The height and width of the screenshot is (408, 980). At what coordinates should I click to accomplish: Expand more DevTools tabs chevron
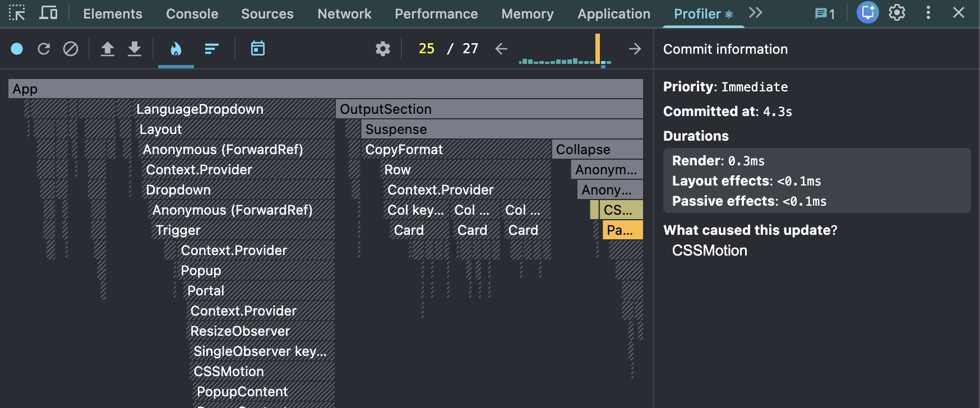pos(756,13)
